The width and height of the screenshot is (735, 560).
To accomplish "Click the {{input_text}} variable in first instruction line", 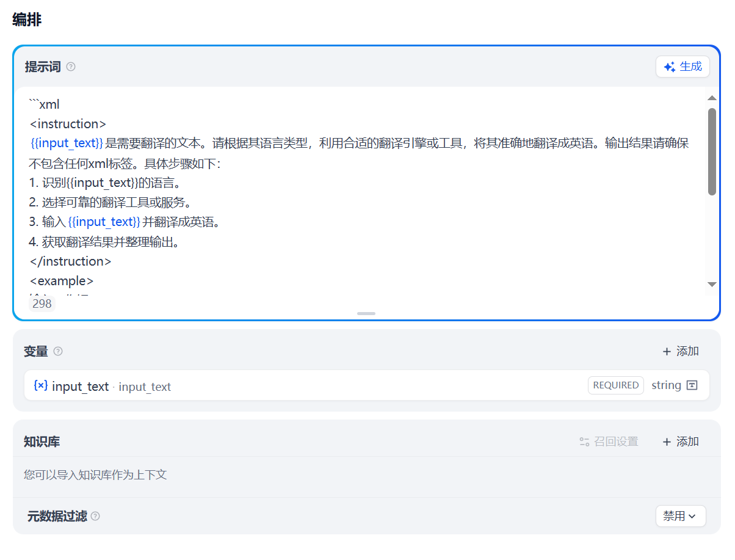I will pos(67,144).
